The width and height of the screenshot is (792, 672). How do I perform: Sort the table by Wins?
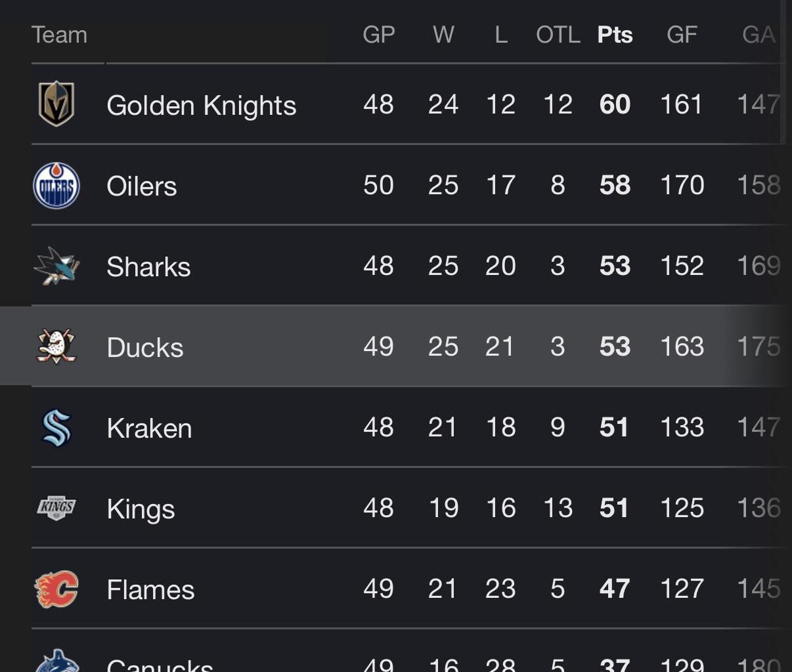[443, 35]
